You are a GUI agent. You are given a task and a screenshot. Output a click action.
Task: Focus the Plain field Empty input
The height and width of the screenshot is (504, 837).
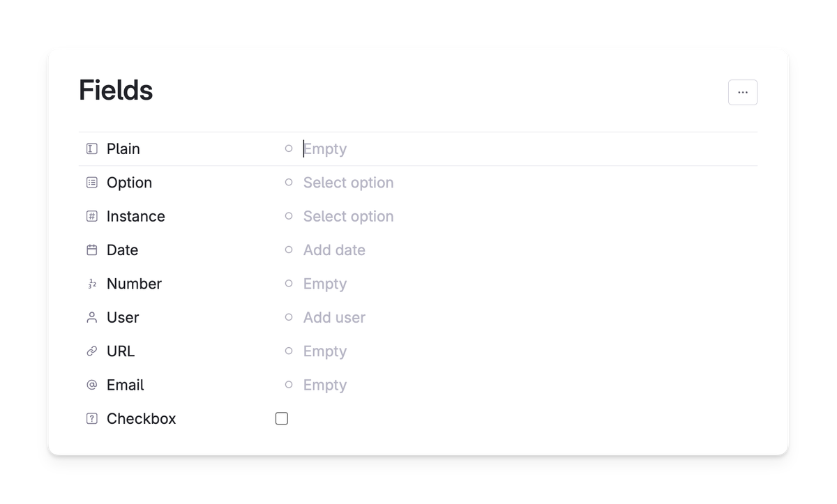pyautogui.click(x=325, y=149)
